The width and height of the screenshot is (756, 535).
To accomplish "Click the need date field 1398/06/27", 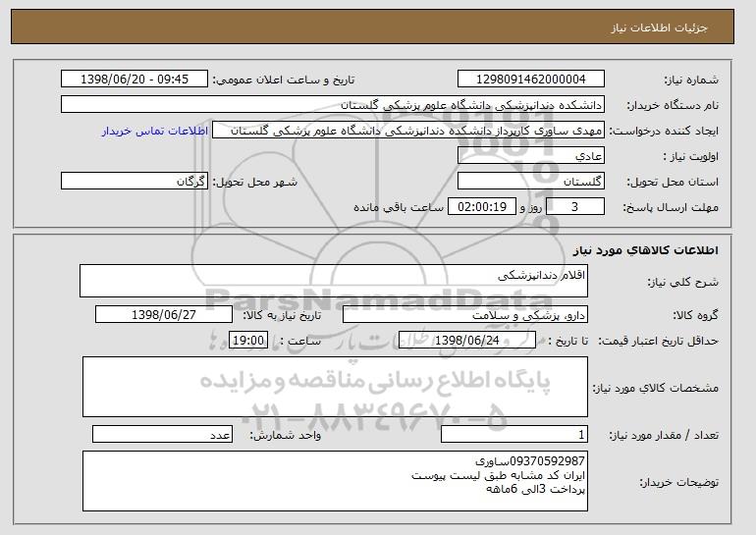I will click(164, 315).
